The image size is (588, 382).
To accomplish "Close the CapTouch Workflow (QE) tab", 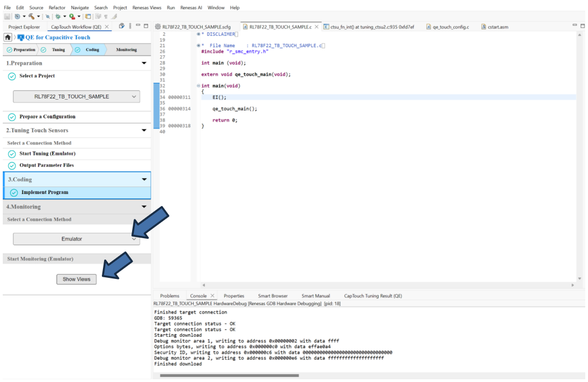I will [x=107, y=26].
